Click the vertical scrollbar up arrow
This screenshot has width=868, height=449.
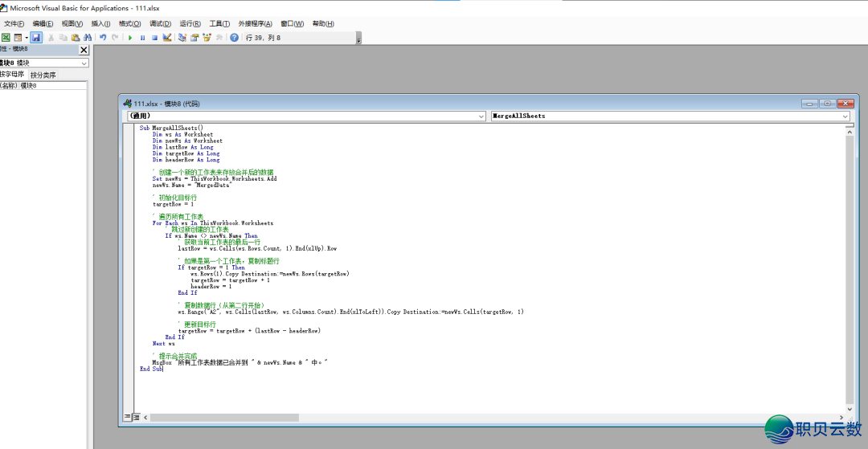[850, 132]
